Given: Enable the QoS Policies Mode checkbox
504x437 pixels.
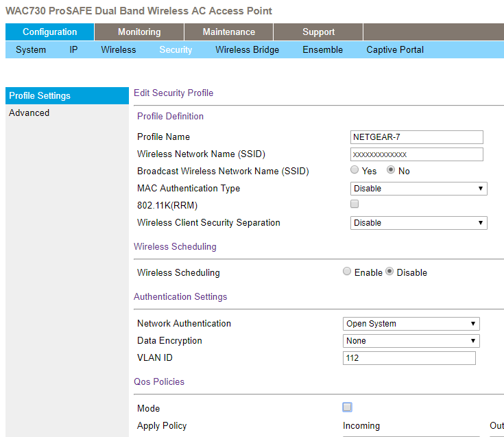Looking at the screenshot, I should pyautogui.click(x=347, y=407).
